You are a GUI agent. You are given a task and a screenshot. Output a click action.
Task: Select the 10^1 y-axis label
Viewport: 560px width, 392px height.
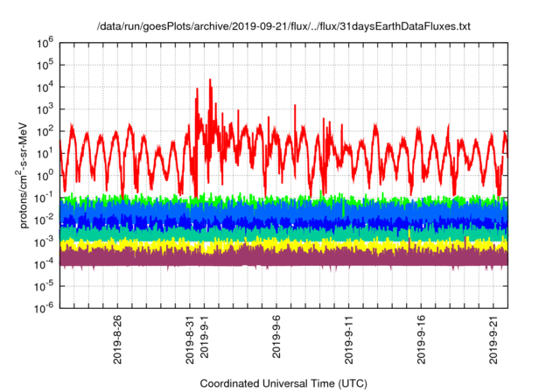coord(45,154)
